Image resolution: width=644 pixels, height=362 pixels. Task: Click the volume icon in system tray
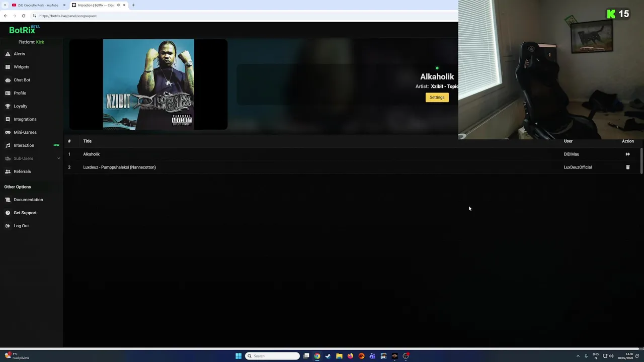tap(611, 356)
